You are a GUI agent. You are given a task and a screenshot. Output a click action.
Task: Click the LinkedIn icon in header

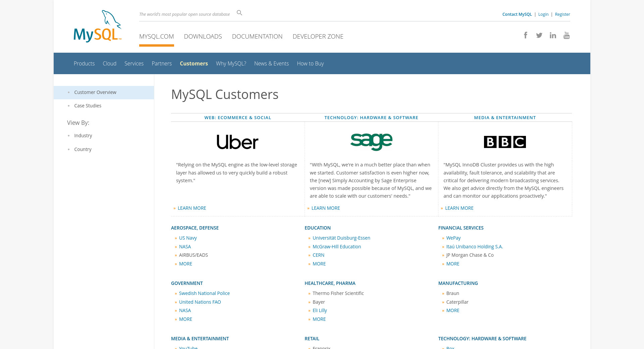553,35
